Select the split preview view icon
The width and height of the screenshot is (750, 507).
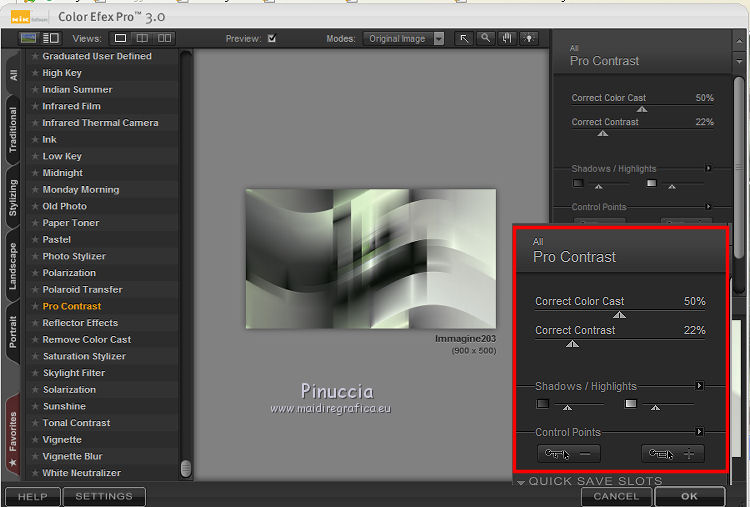142,38
